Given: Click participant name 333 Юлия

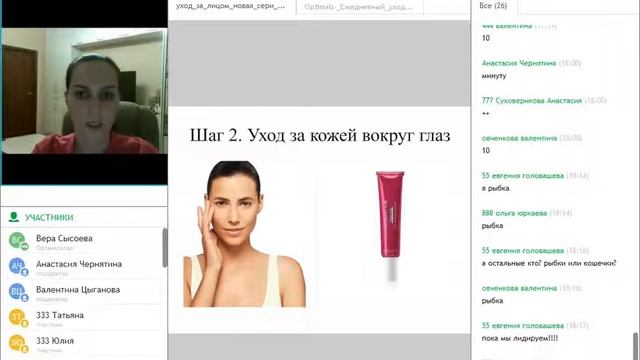Looking at the screenshot, I should (55, 341).
